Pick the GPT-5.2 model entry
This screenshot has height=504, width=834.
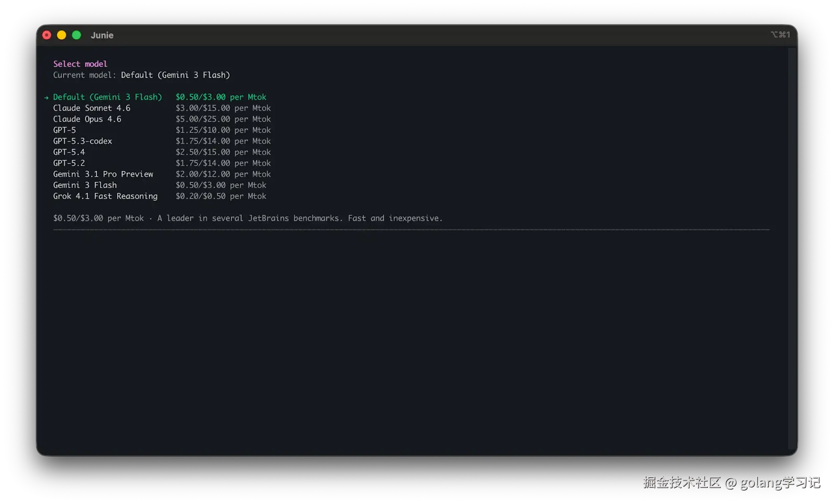point(69,163)
